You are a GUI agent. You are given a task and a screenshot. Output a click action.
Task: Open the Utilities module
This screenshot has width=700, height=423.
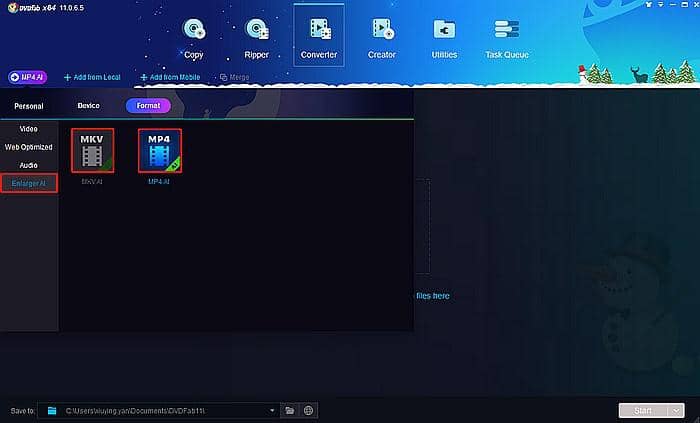click(x=444, y=38)
